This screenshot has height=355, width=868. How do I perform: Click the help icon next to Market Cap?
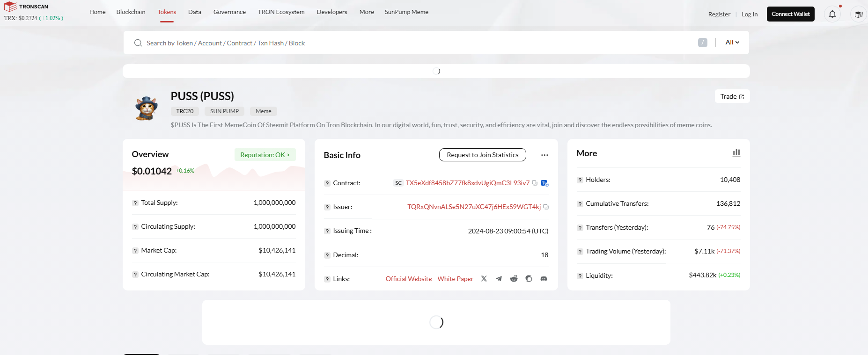tap(135, 251)
